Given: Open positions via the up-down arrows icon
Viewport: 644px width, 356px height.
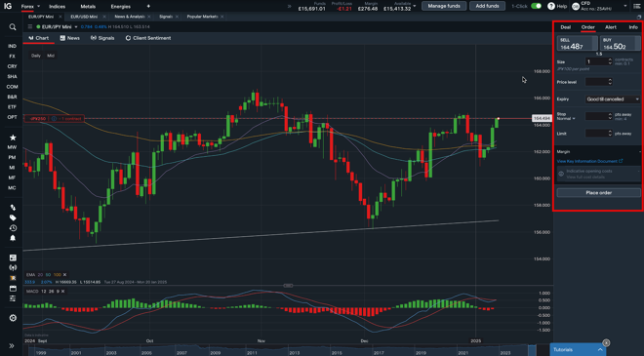Looking at the screenshot, I should [x=13, y=208].
